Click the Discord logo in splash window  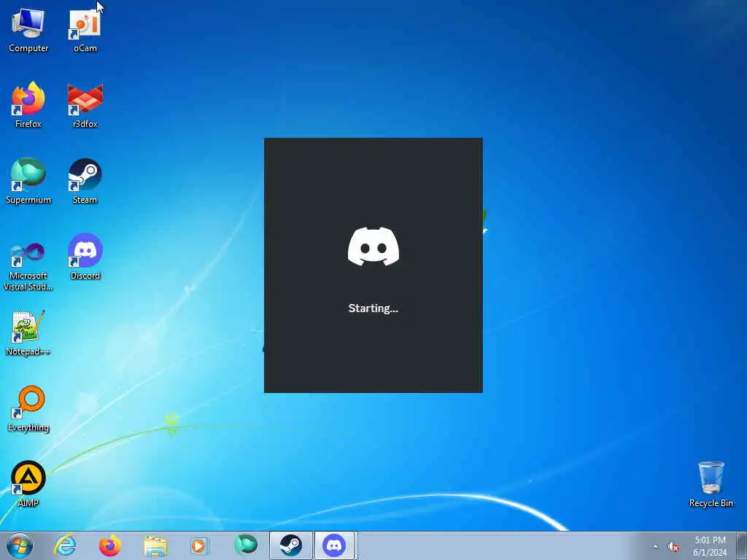pos(373,246)
